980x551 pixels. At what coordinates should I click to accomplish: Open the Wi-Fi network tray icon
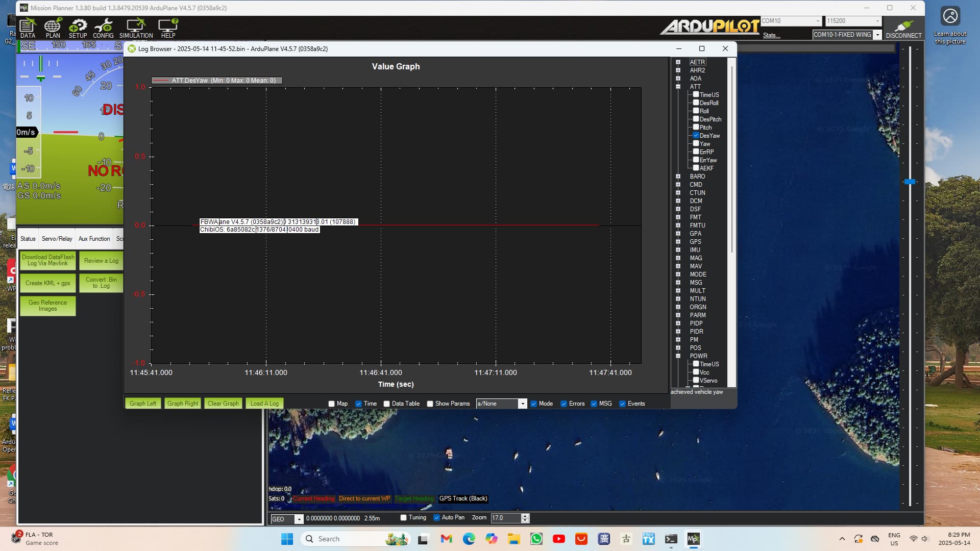point(913,539)
